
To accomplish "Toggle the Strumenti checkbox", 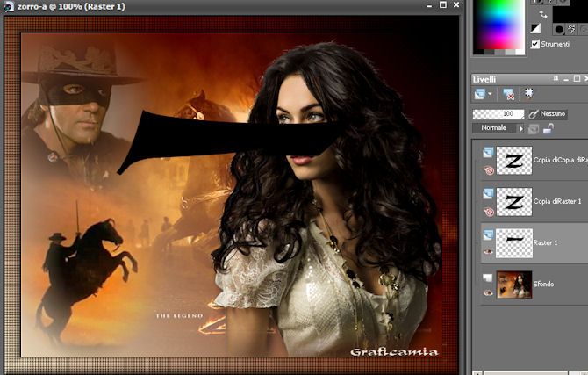I will tap(535, 44).
